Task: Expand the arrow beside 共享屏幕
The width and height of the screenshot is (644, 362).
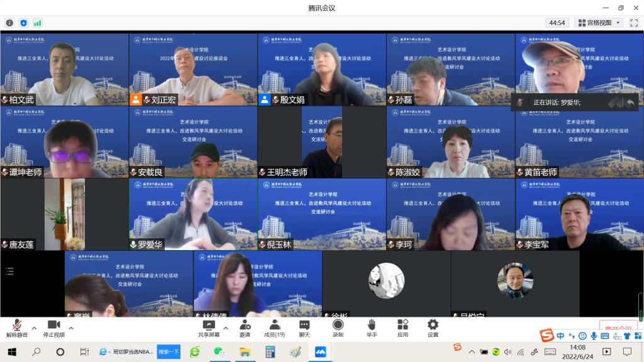Action: tap(226, 328)
